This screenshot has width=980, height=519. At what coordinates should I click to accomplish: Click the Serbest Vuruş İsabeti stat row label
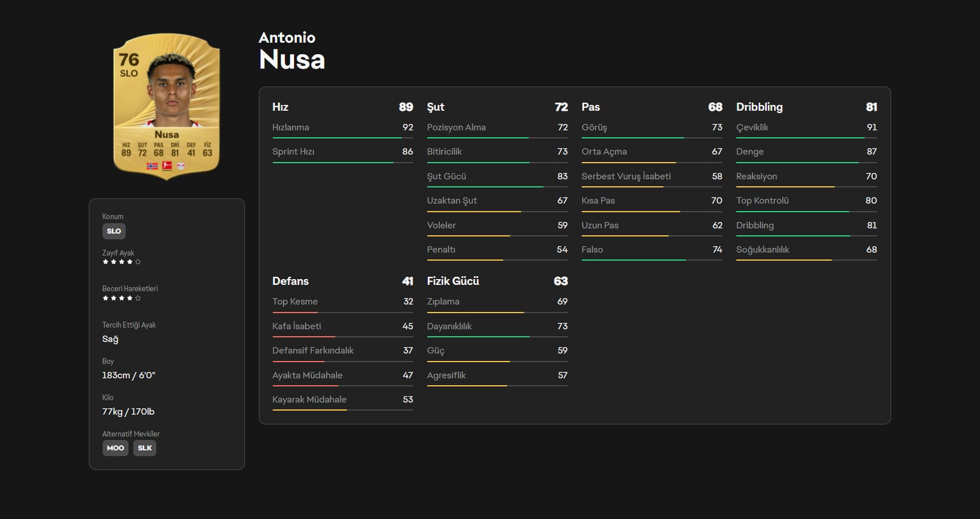pyautogui.click(x=626, y=176)
